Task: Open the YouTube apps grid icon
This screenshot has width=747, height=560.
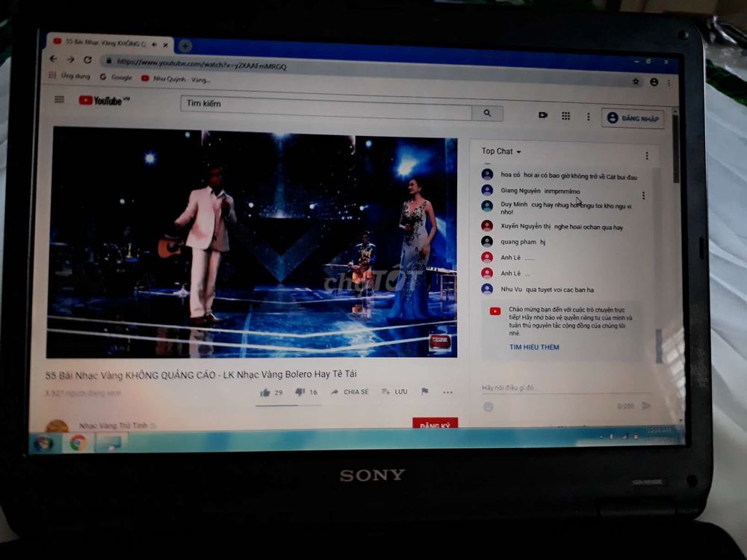Action: [565, 116]
